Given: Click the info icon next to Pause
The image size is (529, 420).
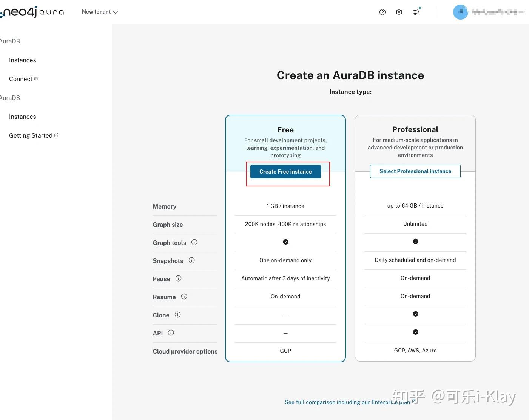Looking at the screenshot, I should click(x=178, y=278).
